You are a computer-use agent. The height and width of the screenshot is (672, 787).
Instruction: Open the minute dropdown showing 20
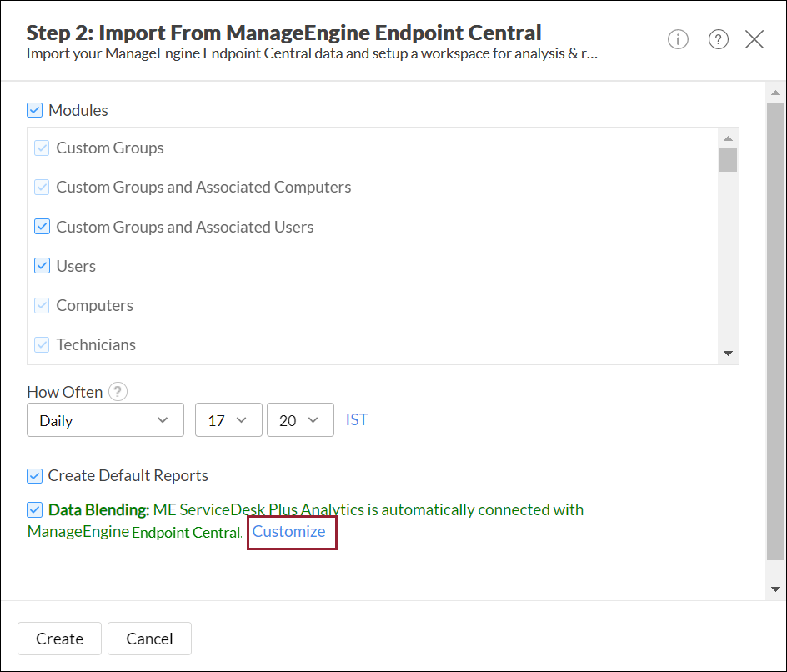[x=300, y=420]
